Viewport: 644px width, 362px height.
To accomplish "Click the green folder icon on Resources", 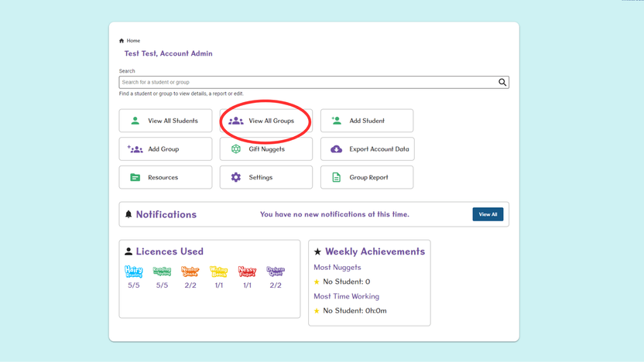I will 135,177.
